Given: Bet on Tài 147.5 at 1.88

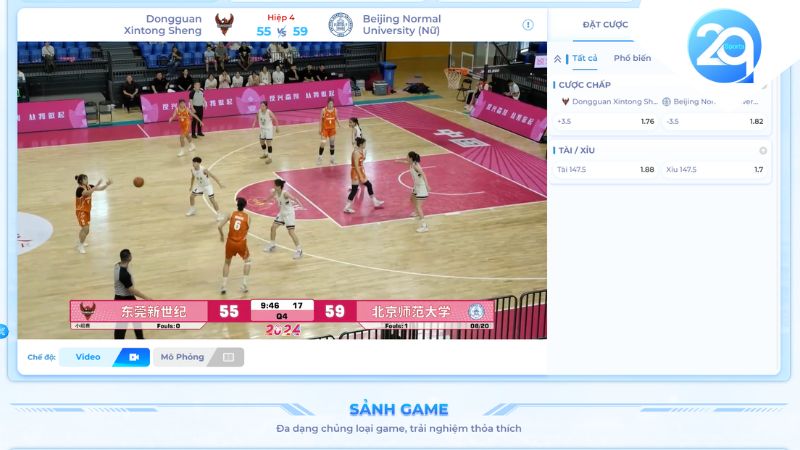Looking at the screenshot, I should point(606,169).
